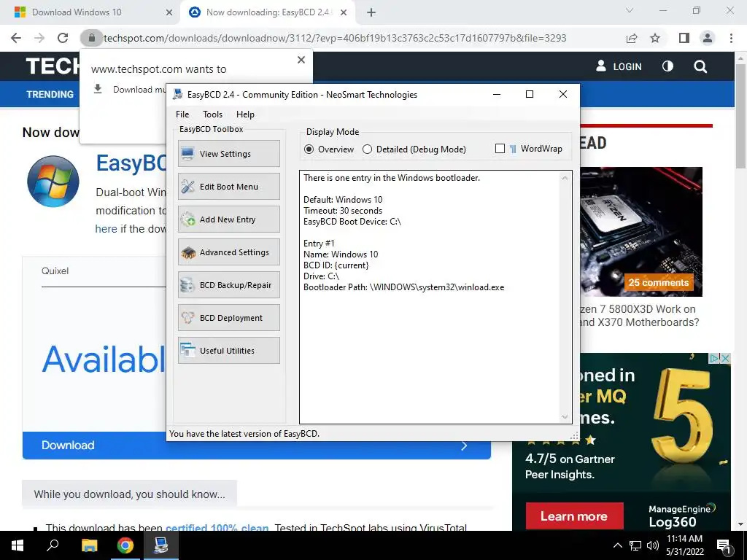The height and width of the screenshot is (560, 747).
Task: Open a new Chrome tab
Action: [371, 12]
